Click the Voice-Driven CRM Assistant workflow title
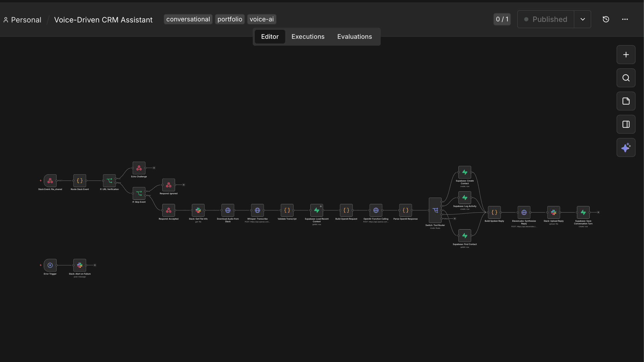 tap(103, 20)
